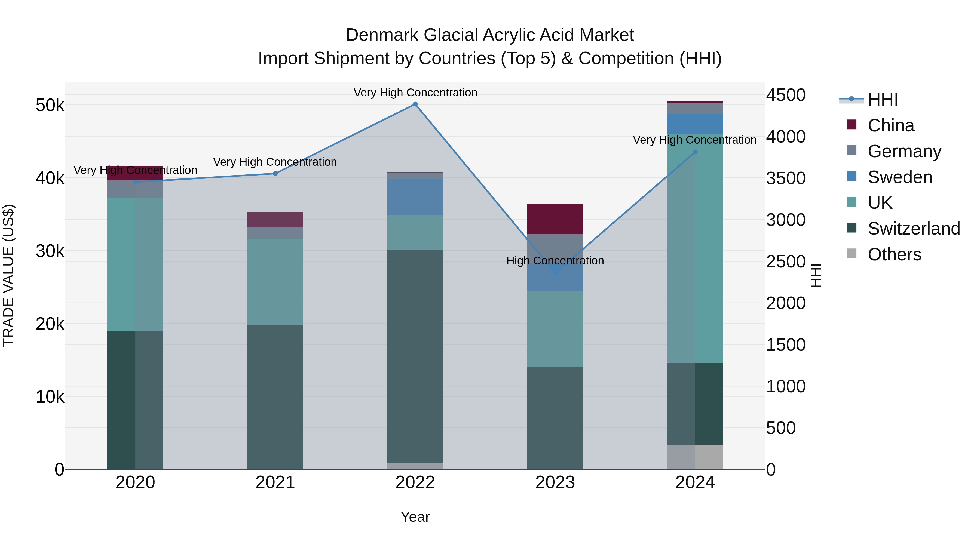Screen dimensions: 980x551
Task: Click Switzerland's dark green legend swatch
Action: click(852, 228)
